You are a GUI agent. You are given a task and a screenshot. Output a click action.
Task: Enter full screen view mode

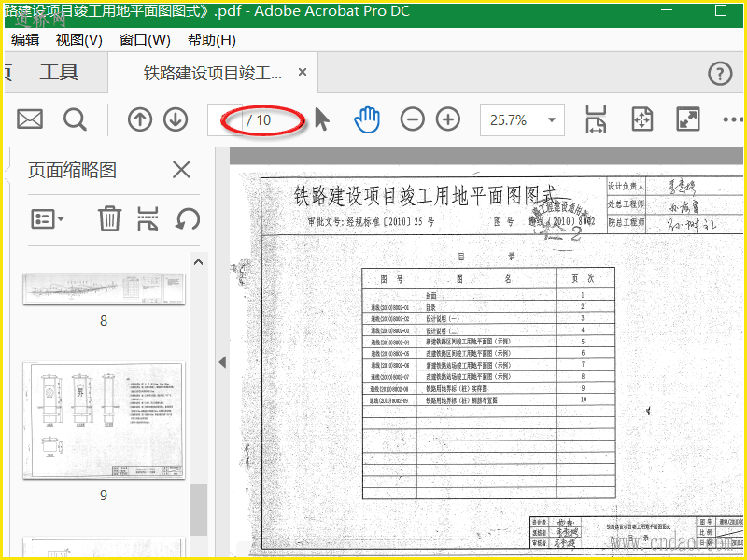point(688,119)
